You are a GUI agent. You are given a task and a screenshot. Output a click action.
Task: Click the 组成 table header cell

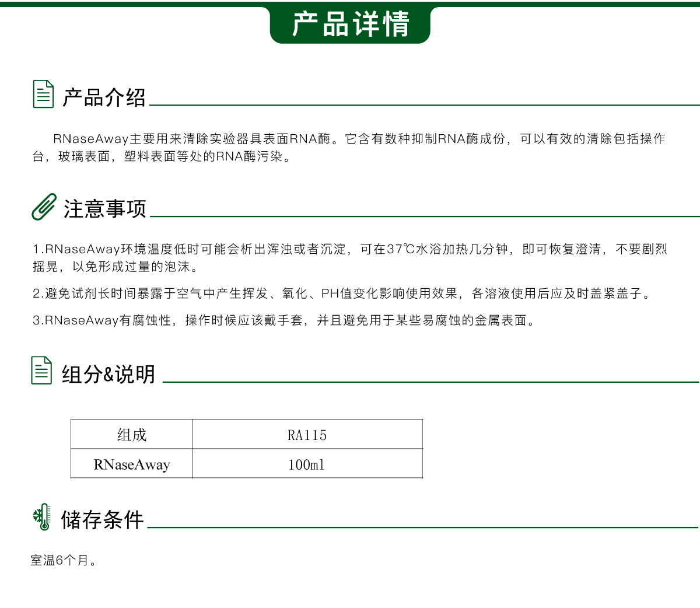coord(132,435)
